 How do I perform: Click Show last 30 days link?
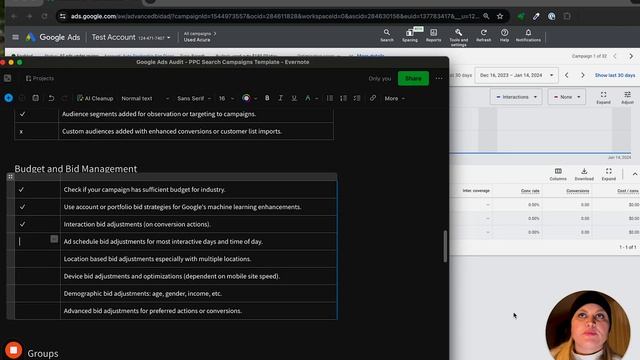click(x=615, y=75)
